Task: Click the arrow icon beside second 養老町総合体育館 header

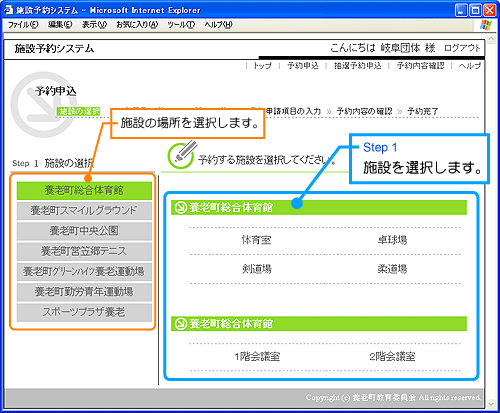Action: [180, 324]
